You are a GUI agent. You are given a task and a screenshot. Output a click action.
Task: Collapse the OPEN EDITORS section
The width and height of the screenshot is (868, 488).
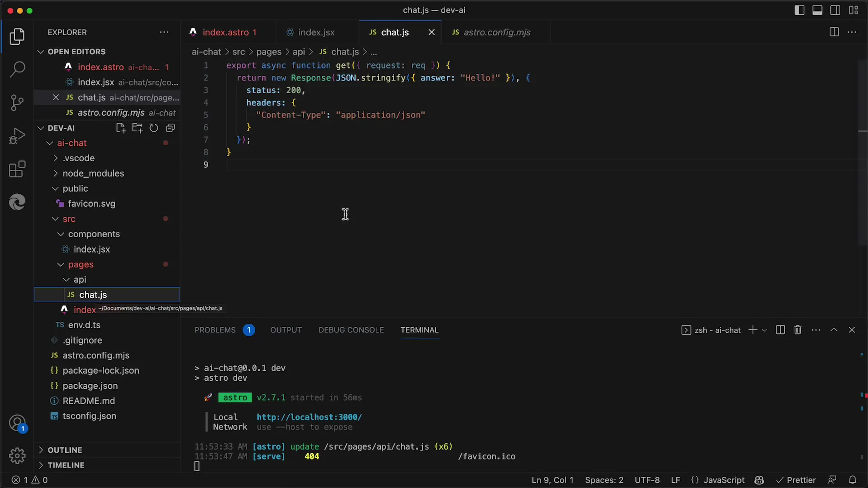tap(107, 52)
